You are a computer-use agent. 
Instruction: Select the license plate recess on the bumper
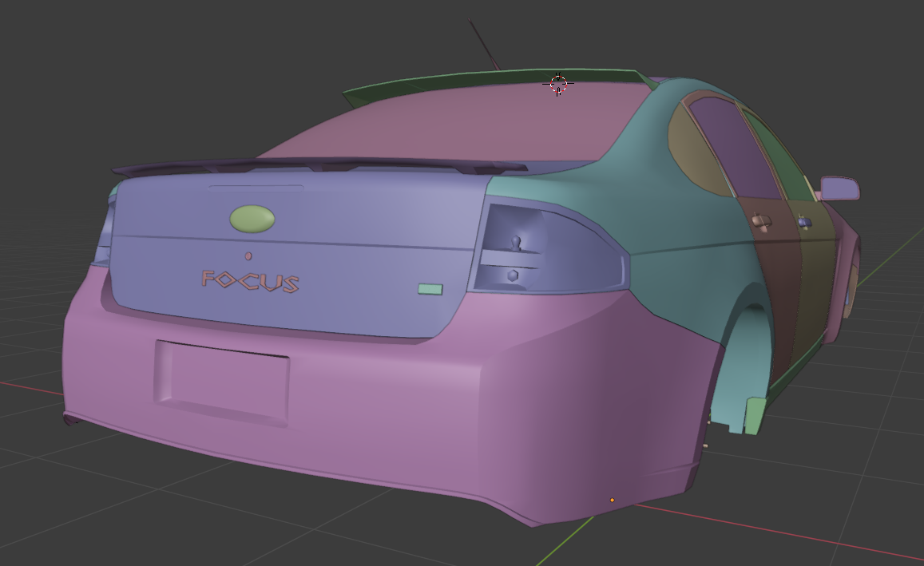(x=222, y=383)
